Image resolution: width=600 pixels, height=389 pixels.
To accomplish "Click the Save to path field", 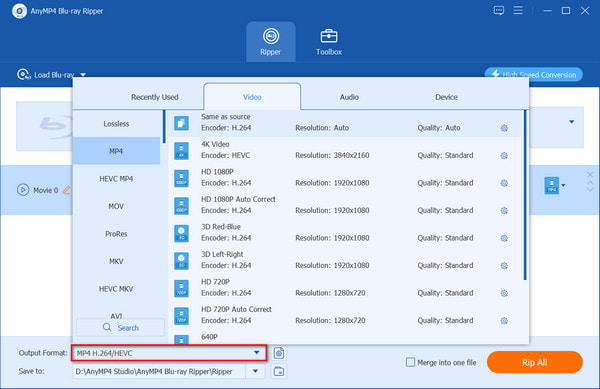I will [x=159, y=371].
